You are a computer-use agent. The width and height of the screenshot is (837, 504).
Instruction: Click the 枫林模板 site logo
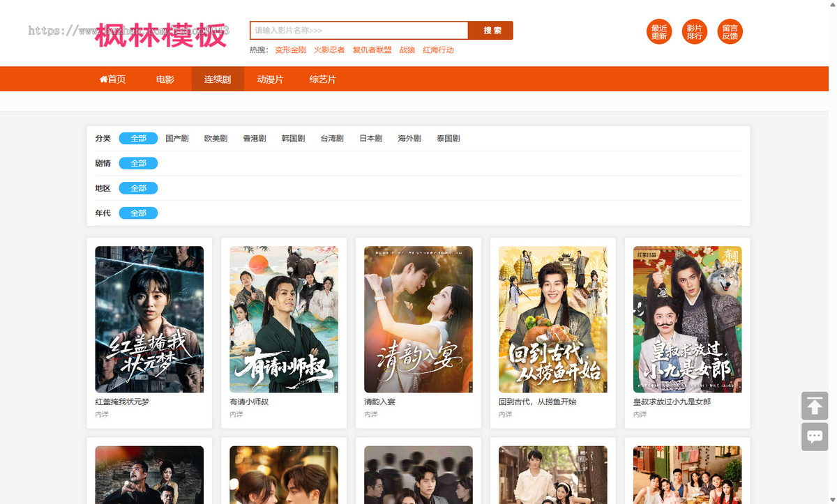(161, 35)
